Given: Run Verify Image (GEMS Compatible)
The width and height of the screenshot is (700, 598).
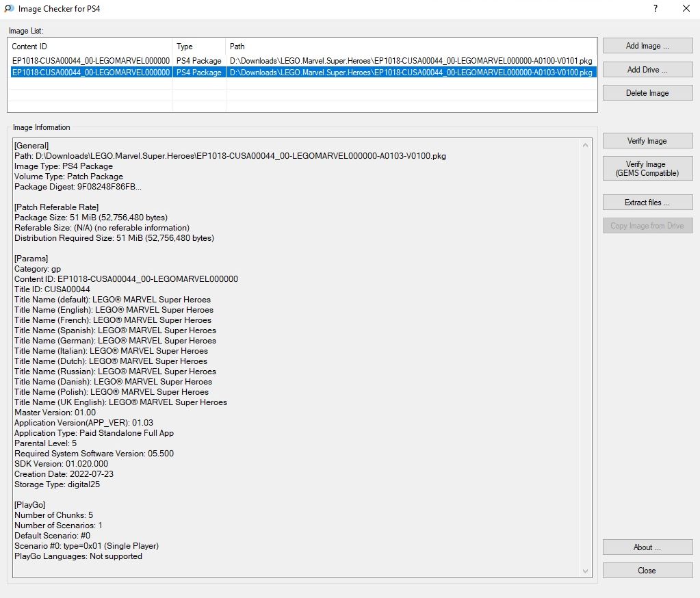Looking at the screenshot, I should (647, 168).
